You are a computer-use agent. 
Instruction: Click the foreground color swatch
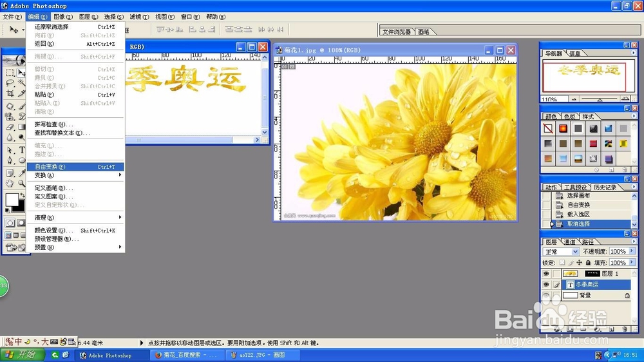click(x=10, y=198)
